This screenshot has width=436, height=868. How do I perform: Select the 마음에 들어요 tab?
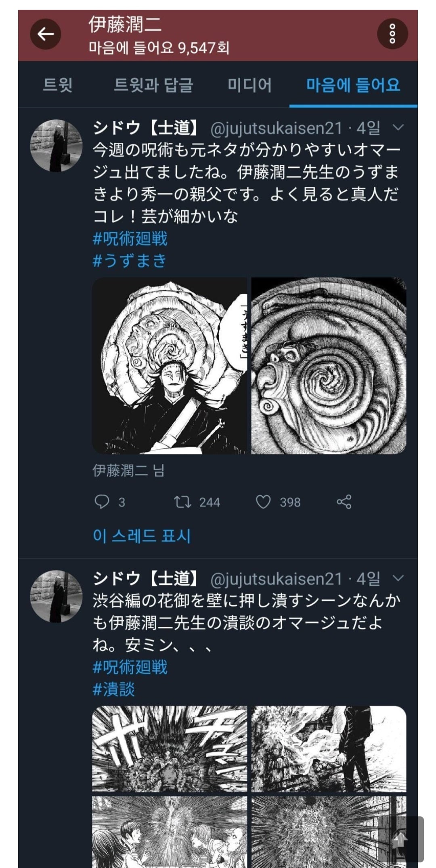click(x=353, y=85)
